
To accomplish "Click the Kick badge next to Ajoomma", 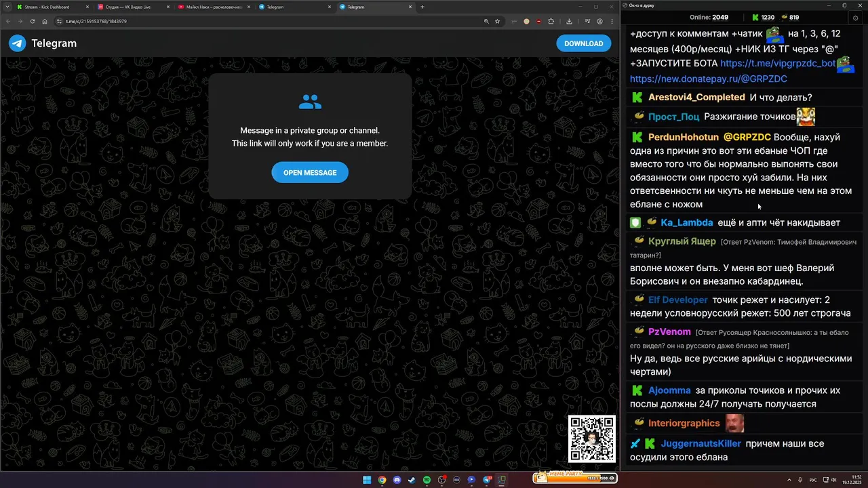I will (x=637, y=390).
